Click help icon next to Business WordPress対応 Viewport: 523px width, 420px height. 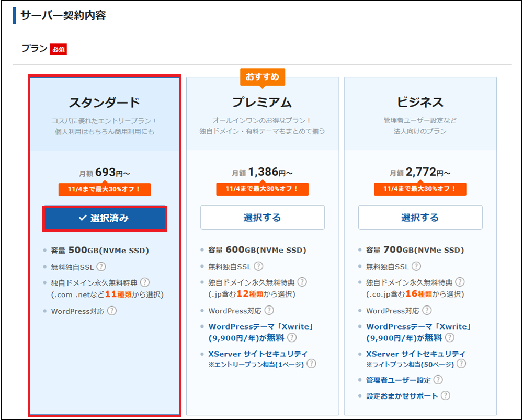[x=427, y=311]
